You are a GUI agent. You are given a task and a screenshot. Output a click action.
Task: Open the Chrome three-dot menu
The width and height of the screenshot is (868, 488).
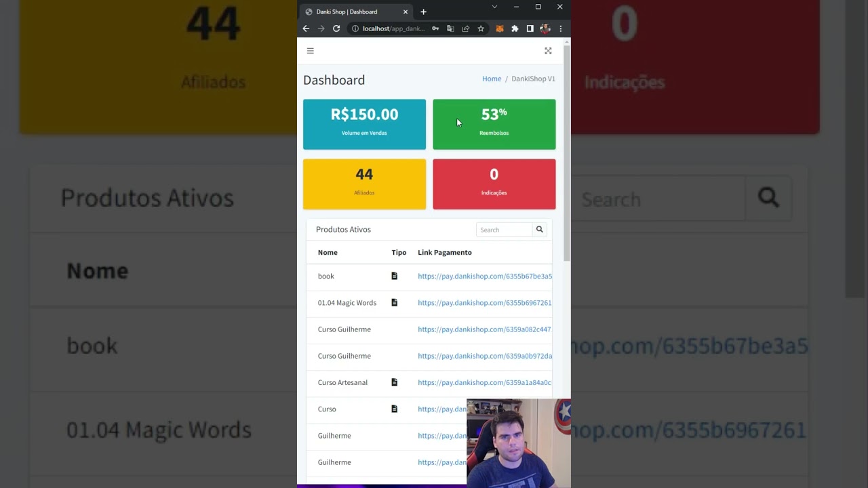coord(560,28)
